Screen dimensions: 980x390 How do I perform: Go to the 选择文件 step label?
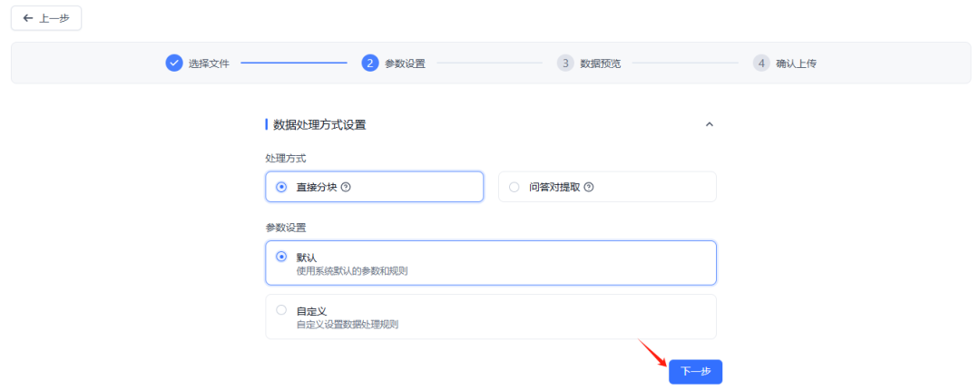click(209, 63)
